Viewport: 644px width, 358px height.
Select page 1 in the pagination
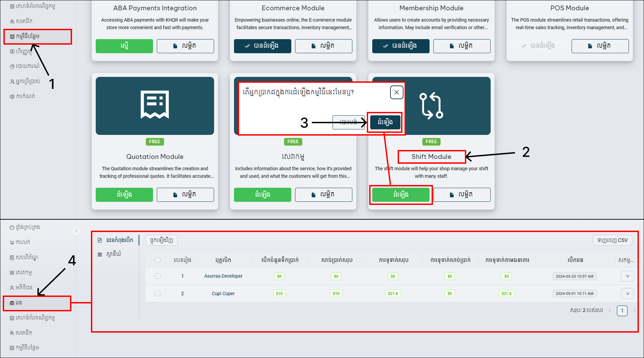tap(622, 311)
